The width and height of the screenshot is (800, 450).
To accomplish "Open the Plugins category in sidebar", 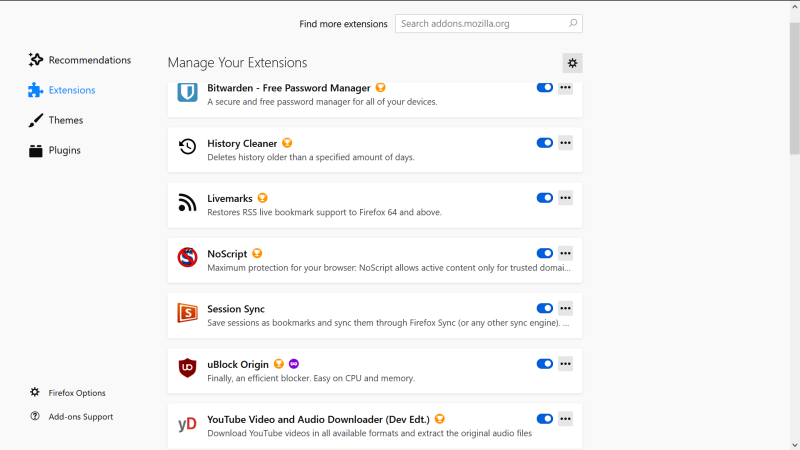I will 64,150.
